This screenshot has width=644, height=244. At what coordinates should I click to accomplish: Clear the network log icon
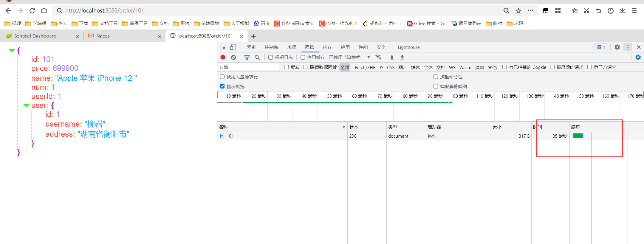pyautogui.click(x=233, y=57)
